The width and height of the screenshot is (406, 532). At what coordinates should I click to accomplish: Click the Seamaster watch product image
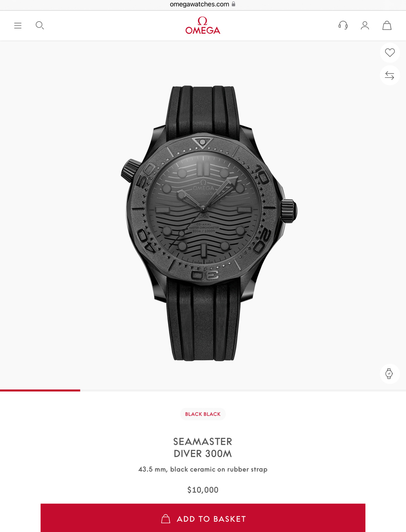coord(209,223)
